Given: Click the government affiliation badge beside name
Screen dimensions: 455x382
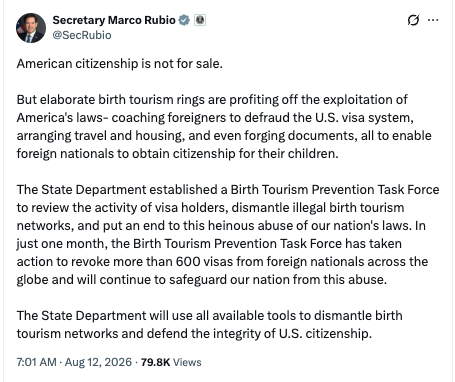Looking at the screenshot, I should coord(200,20).
